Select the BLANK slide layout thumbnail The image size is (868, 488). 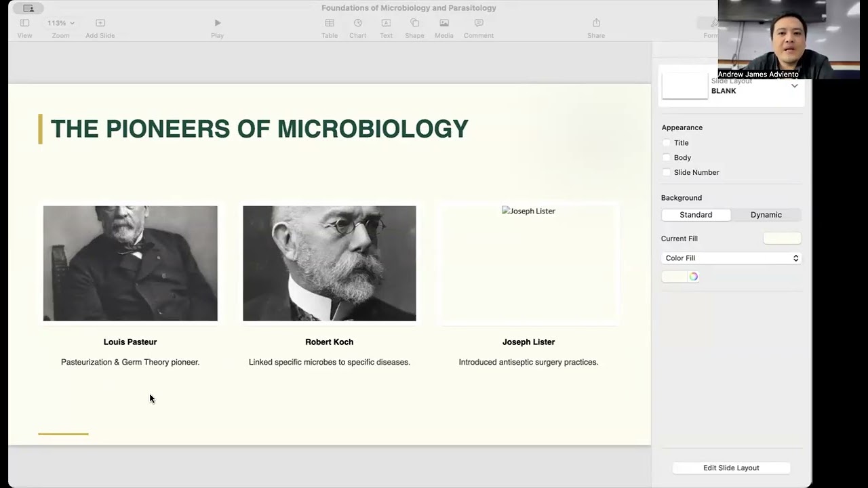(x=685, y=85)
